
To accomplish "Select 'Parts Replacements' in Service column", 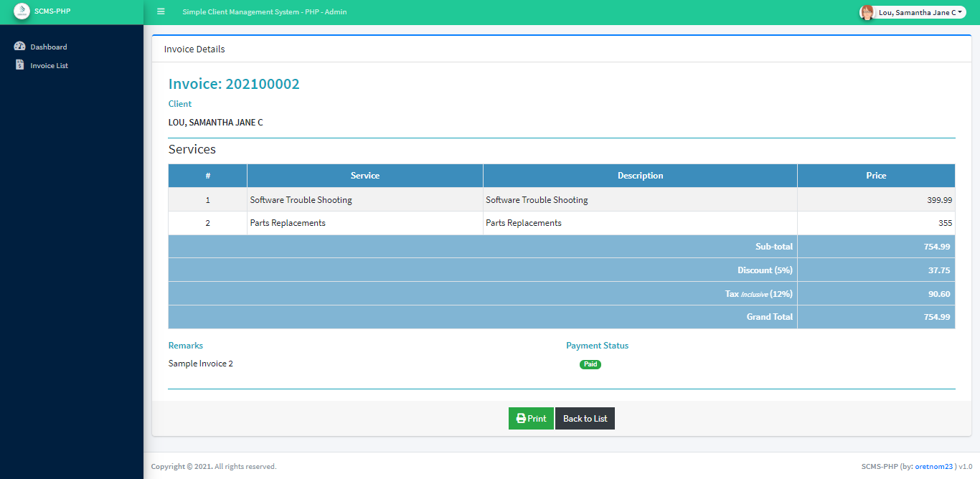I will pyautogui.click(x=288, y=223).
